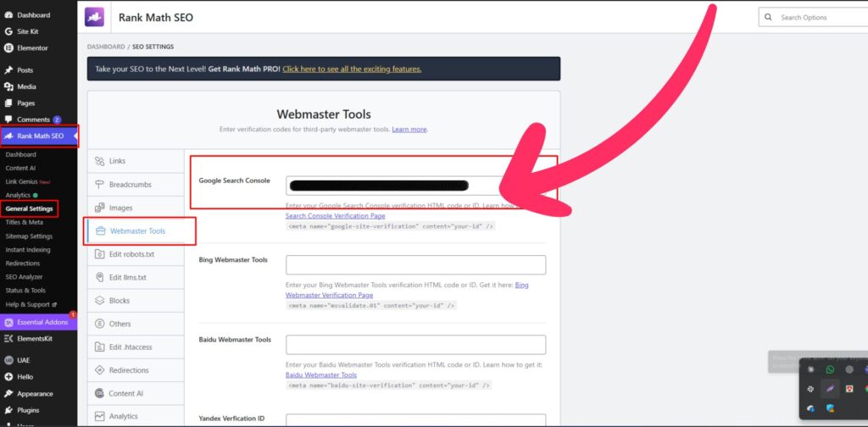This screenshot has height=427, width=868.
Task: Open Titles & Meta submenu item
Action: pos(24,222)
